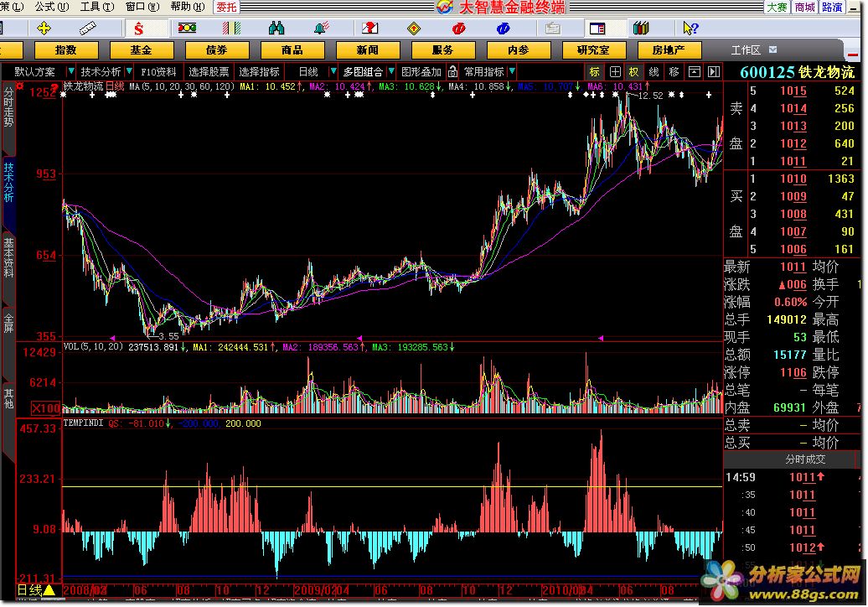The width and height of the screenshot is (868, 607).
Task: Click the red minus icon near 工作区
Action: 853,54
